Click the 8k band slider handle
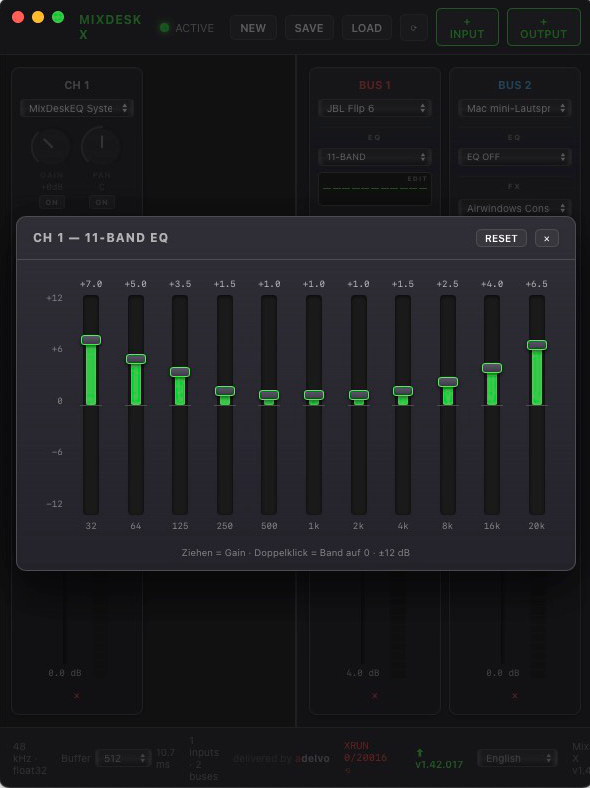This screenshot has width=590, height=788. [448, 382]
